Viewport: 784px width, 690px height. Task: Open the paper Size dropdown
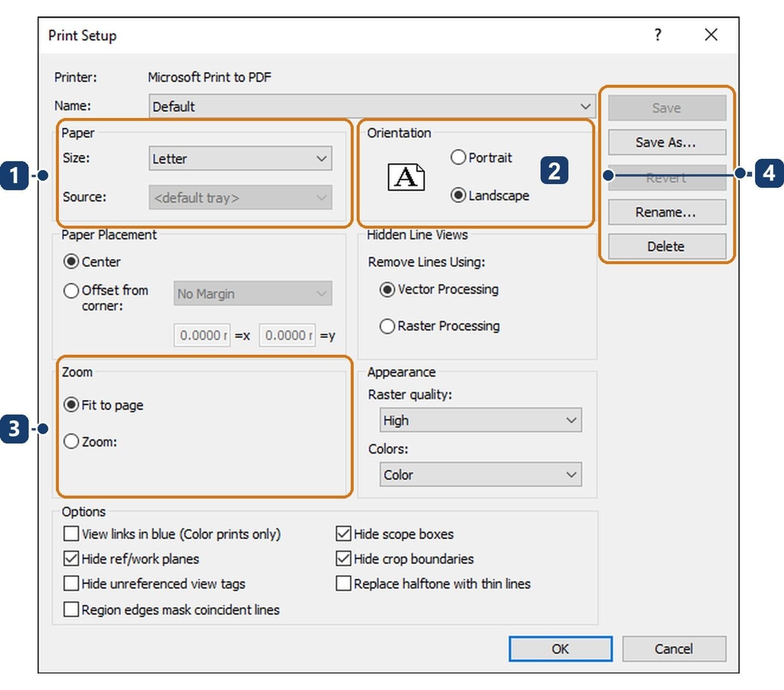click(240, 158)
